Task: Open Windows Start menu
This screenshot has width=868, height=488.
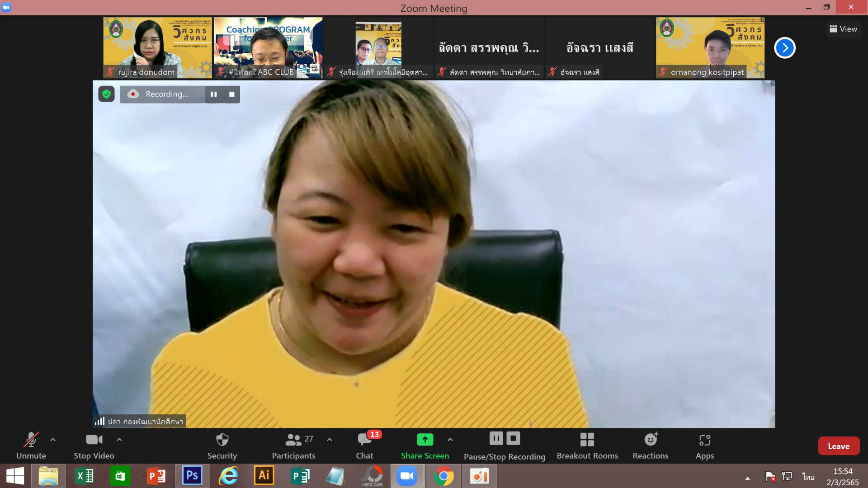Action: 15,476
